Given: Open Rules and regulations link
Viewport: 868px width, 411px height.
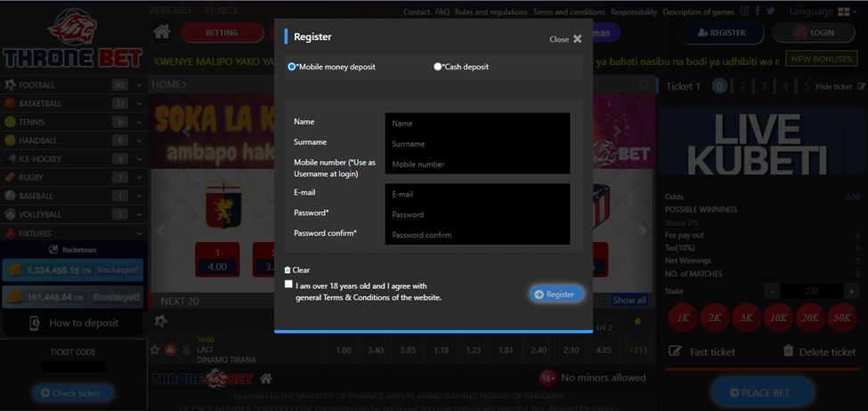Looking at the screenshot, I should [491, 12].
